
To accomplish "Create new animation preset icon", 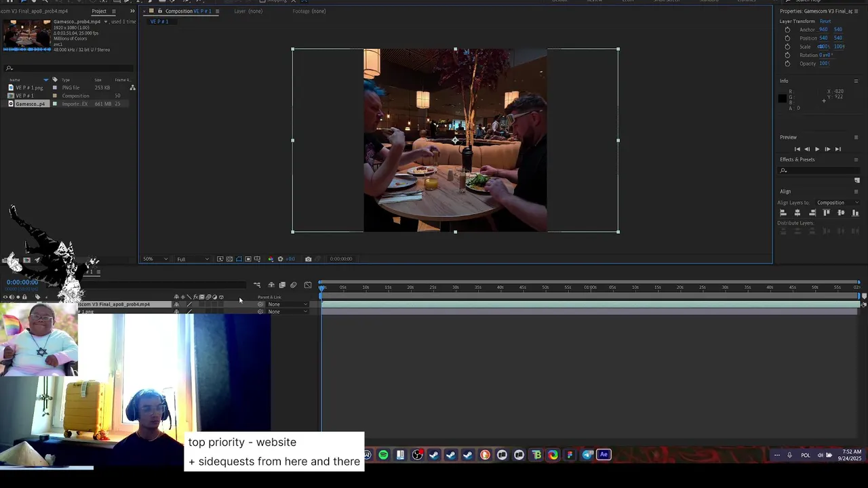I will click(x=856, y=180).
